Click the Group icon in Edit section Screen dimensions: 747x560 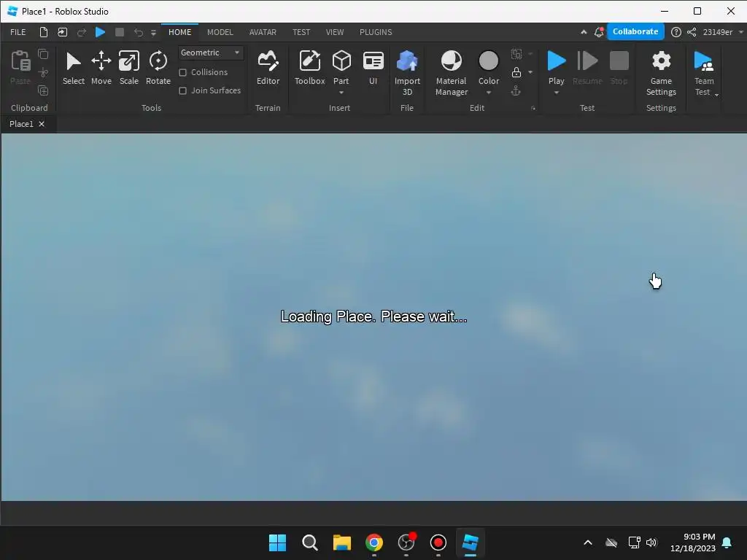coord(516,54)
